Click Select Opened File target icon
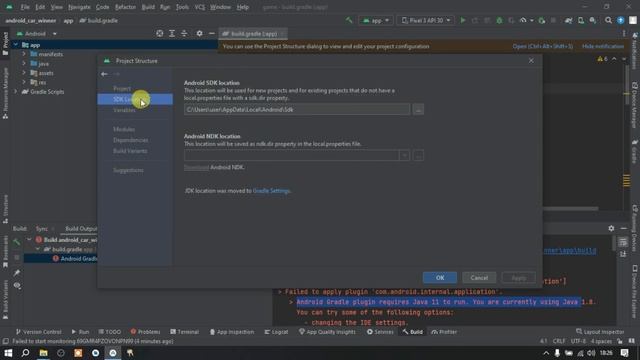The image size is (640, 360). tap(160, 33)
